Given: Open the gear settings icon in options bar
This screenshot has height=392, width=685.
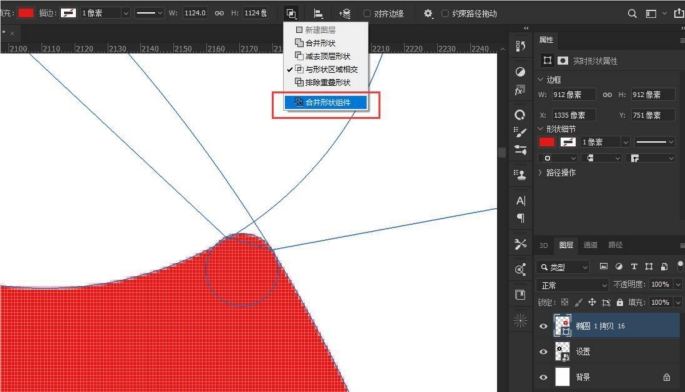Looking at the screenshot, I should [x=428, y=14].
